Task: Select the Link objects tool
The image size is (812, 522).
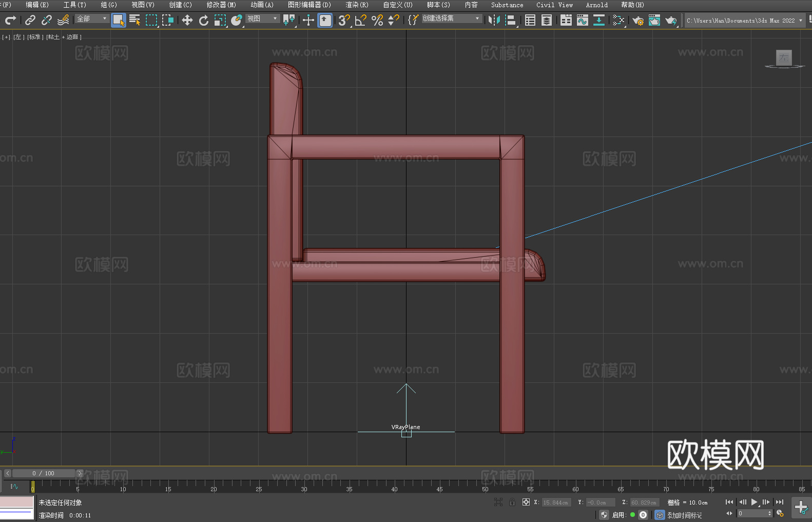Action: [x=30, y=20]
